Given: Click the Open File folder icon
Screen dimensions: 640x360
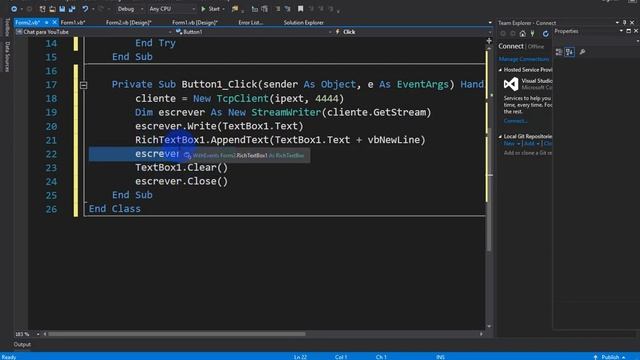Looking at the screenshot, I should [x=52, y=9].
